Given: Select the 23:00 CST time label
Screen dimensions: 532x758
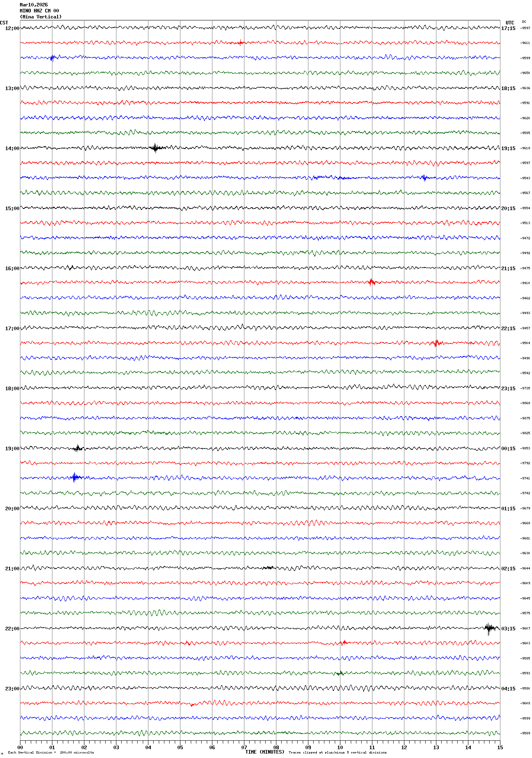Looking at the screenshot, I should (x=12, y=689).
